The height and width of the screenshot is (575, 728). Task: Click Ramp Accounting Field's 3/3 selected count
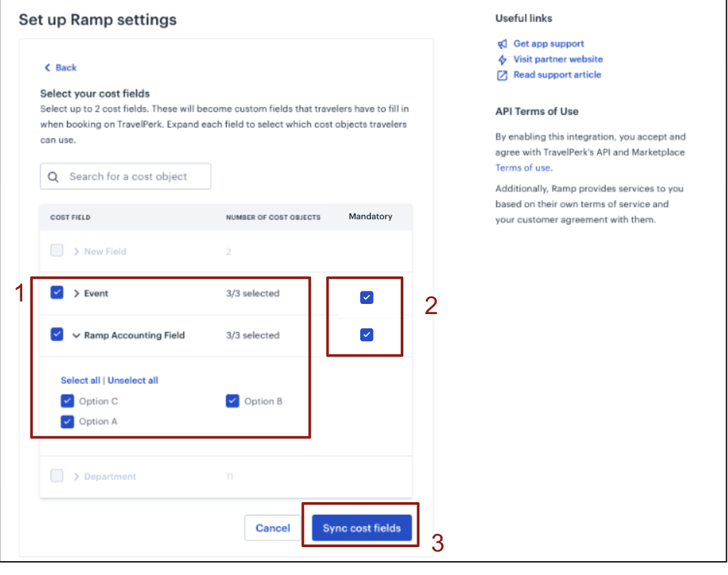(x=253, y=336)
